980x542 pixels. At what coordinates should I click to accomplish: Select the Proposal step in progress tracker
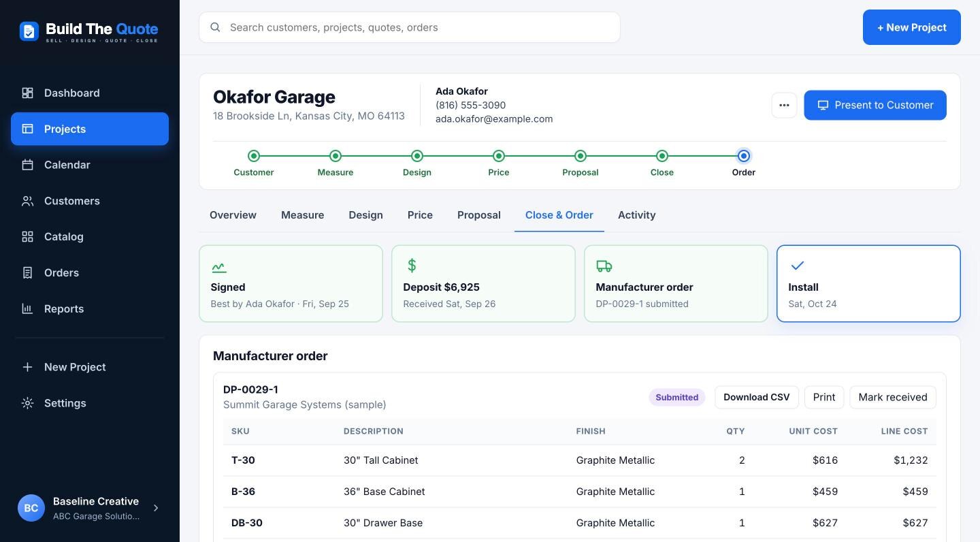581,163
